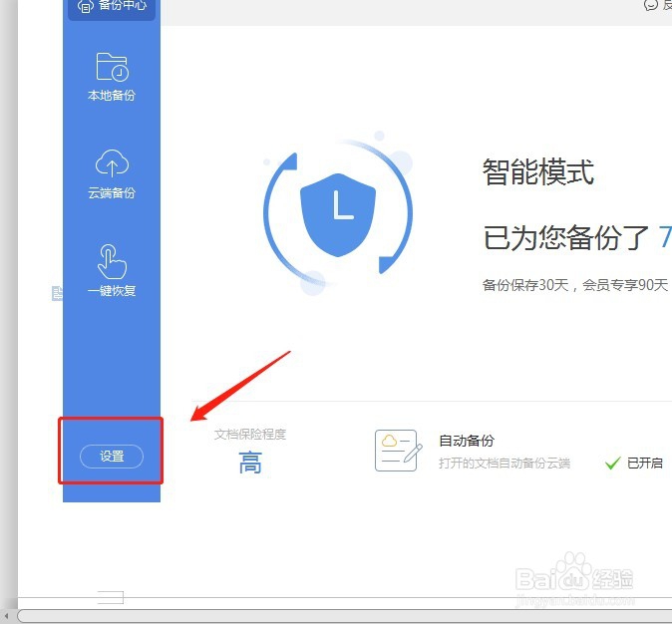Click the 已为您备份了 text
This screenshot has width=672, height=624.
(566, 237)
